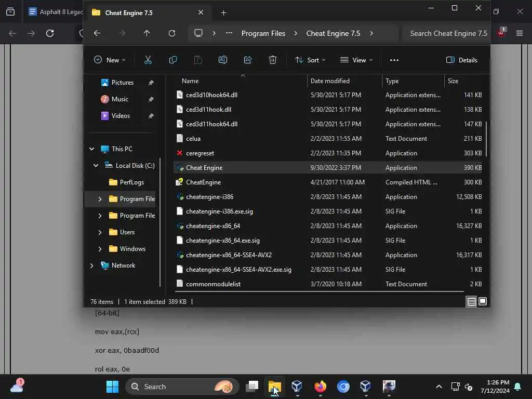Click the Cheat Engine 7.5 breadcrumb
The image size is (532, 399).
333,33
